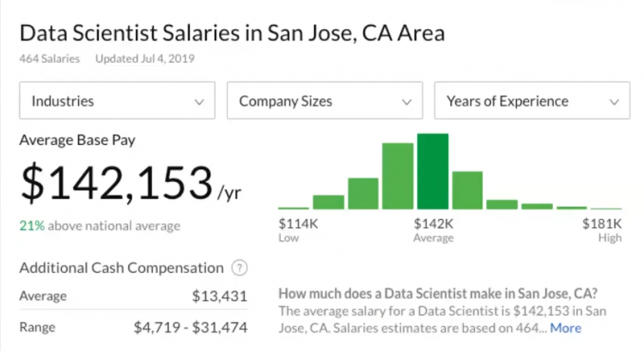This screenshot has width=644, height=351.
Task: Click the $4,719 - $31,474 range value
Action: [x=190, y=327]
